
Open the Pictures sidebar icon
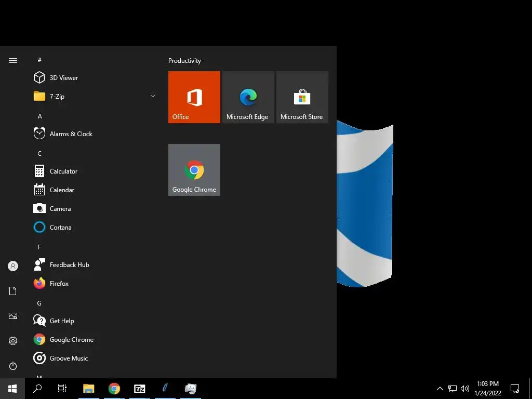(x=13, y=316)
